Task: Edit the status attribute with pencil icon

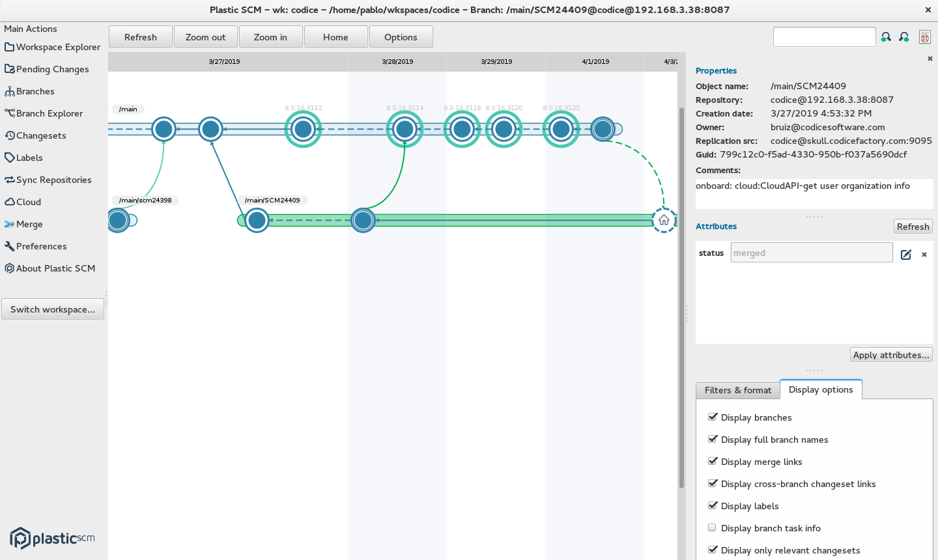Action: [x=906, y=255]
